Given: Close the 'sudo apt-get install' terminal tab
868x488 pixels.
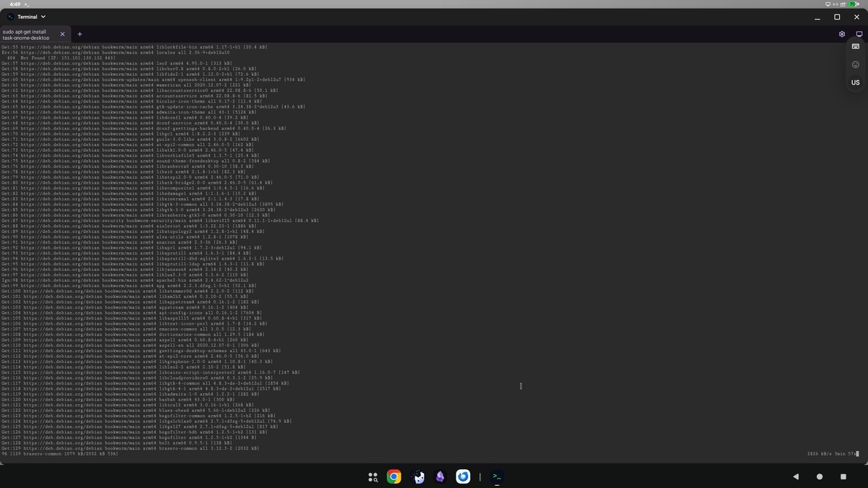Looking at the screenshot, I should (x=62, y=34).
